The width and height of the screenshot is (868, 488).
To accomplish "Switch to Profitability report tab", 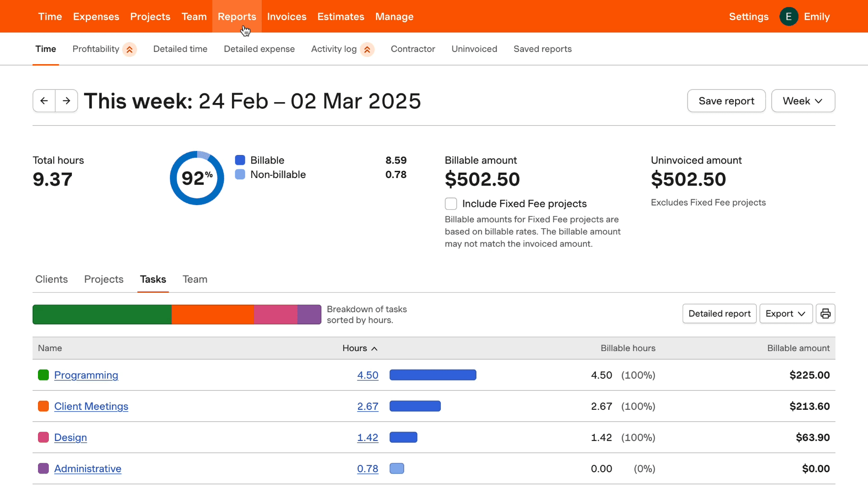I will 96,49.
